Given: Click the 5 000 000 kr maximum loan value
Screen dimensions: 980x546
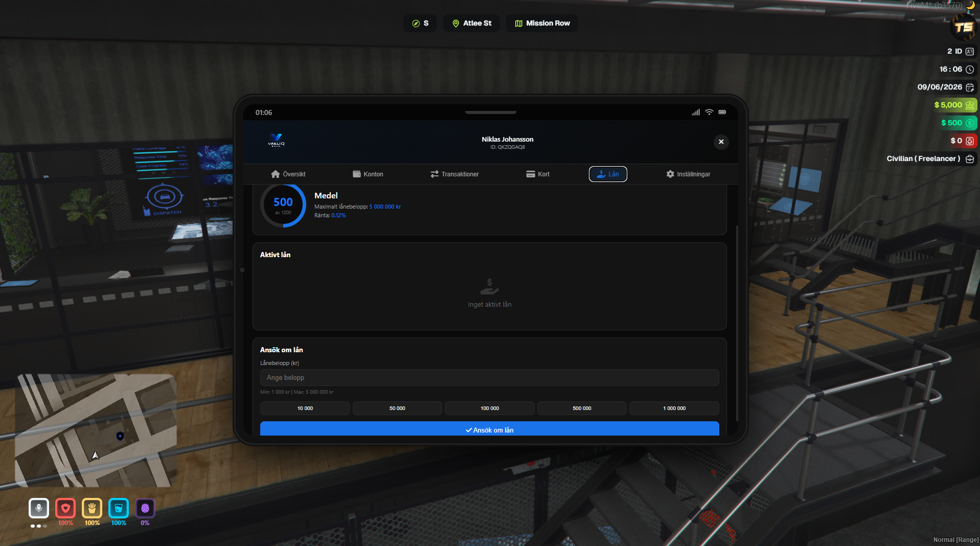Looking at the screenshot, I should coord(385,207).
